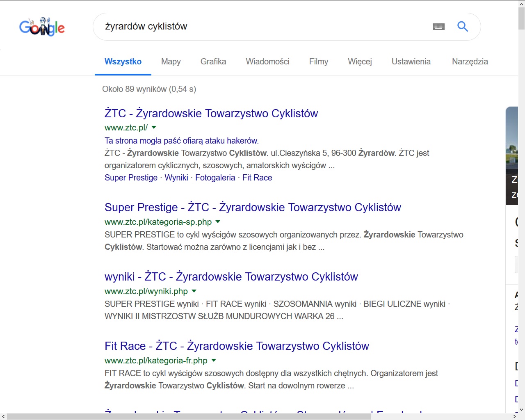Expand the arrow beside www.ztc.pl/kategoria-fr.php
This screenshot has width=525, height=420.
213,361
